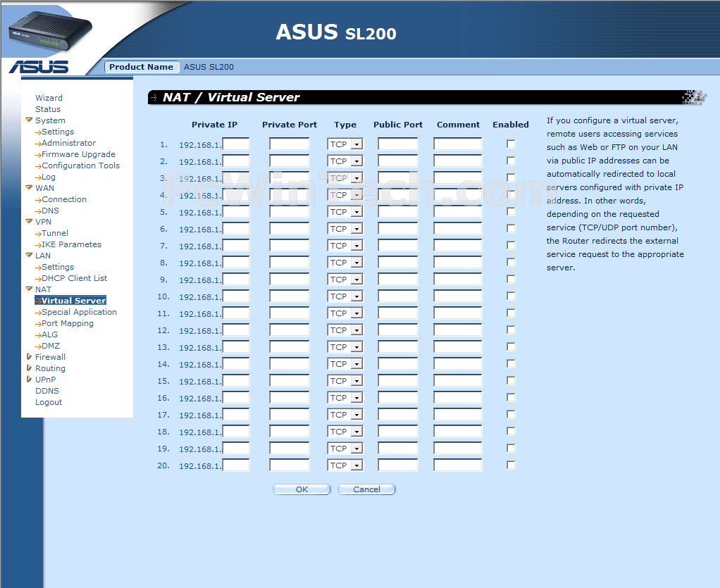This screenshot has height=588, width=720.
Task: Tick Enabled checkbox on row 12
Action: tap(511, 330)
